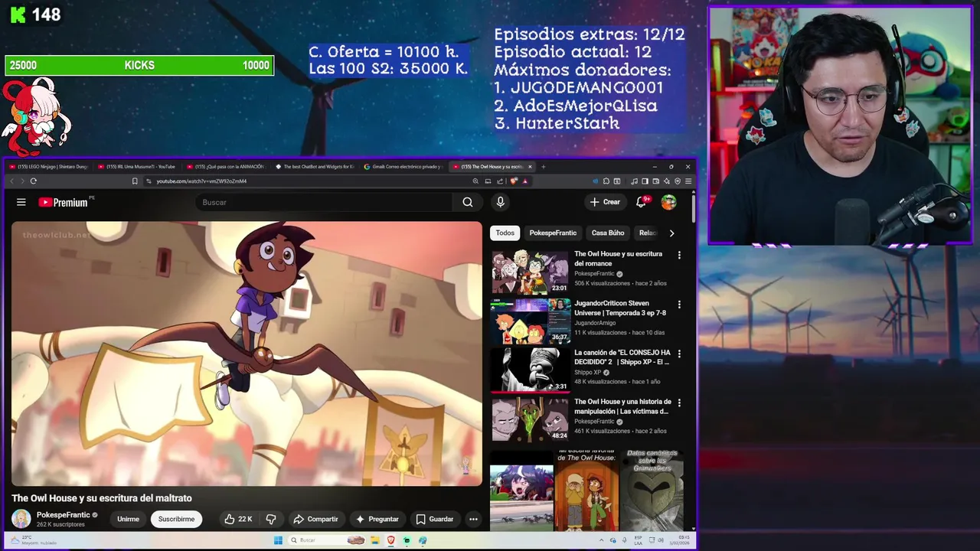The width and height of the screenshot is (980, 551).
Task: Switch to the best ChatBot and Widgets tab
Action: [x=315, y=166]
